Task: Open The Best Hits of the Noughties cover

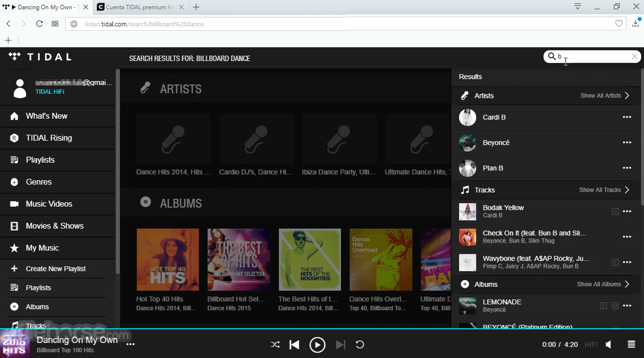Action: pyautogui.click(x=309, y=260)
